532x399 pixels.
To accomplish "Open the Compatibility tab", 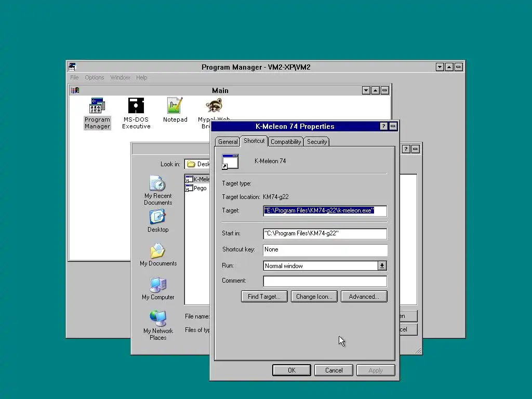I will [286, 142].
